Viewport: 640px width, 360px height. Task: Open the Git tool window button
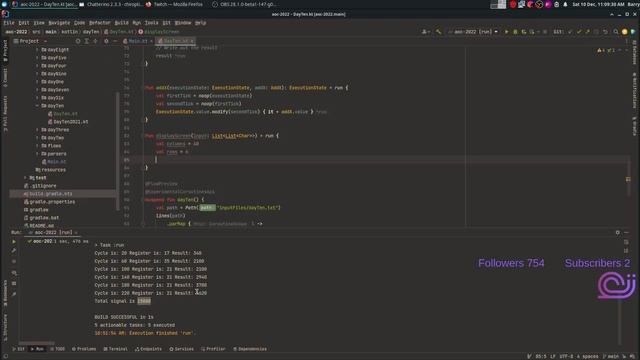pos(18,349)
